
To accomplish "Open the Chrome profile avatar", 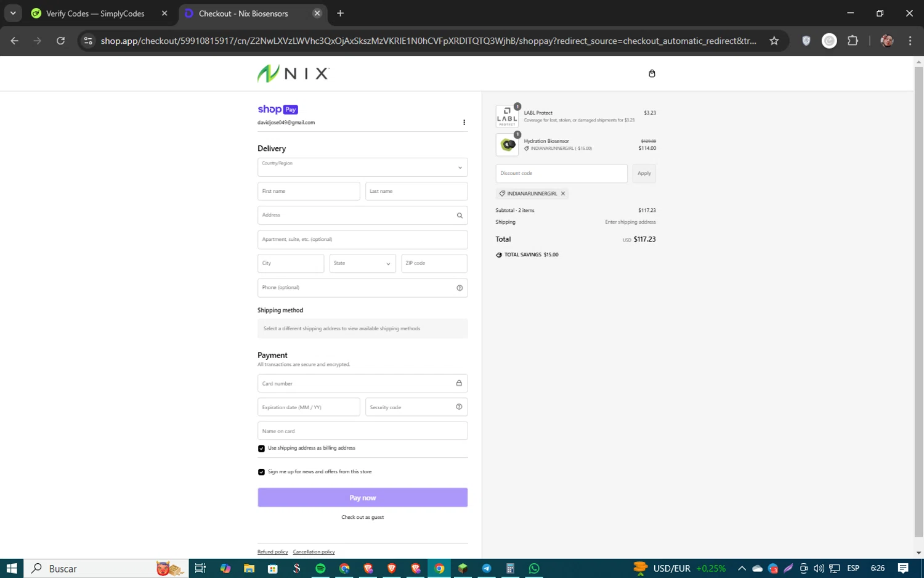I will [887, 41].
